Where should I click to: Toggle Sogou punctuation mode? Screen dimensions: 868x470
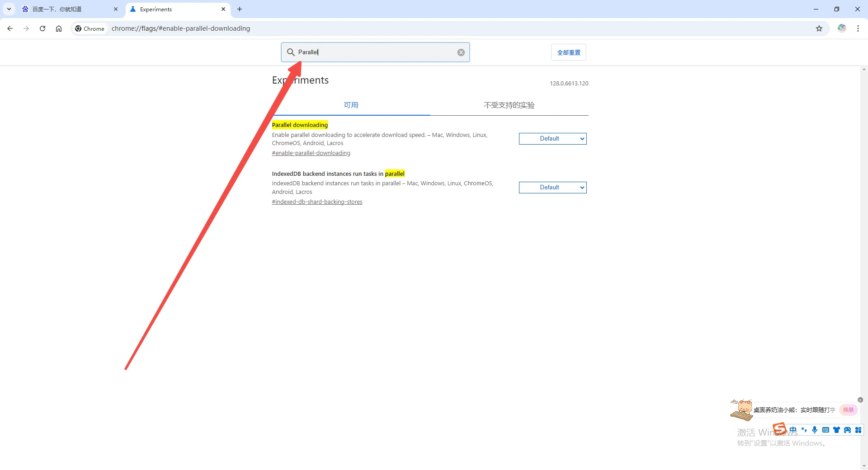pos(804,430)
